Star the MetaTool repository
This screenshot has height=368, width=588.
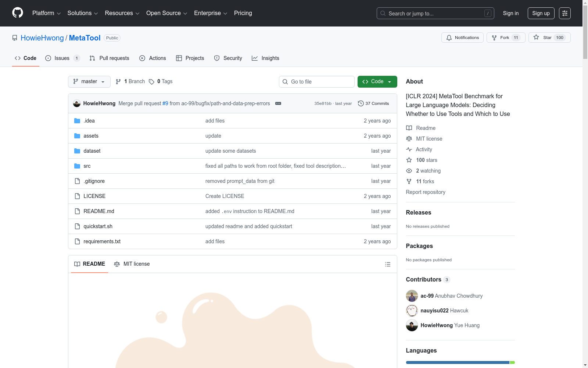[x=549, y=38]
